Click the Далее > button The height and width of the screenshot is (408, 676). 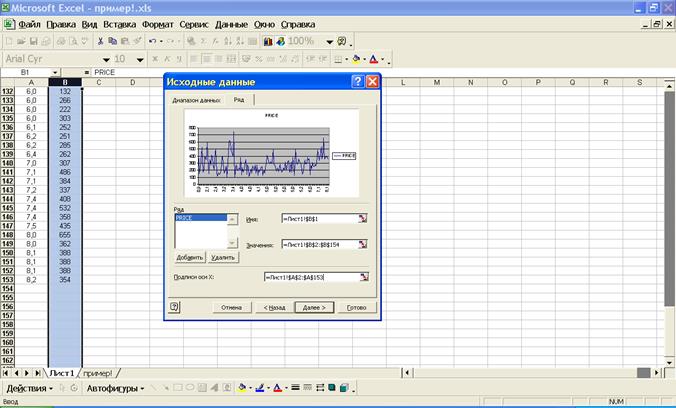tap(314, 308)
